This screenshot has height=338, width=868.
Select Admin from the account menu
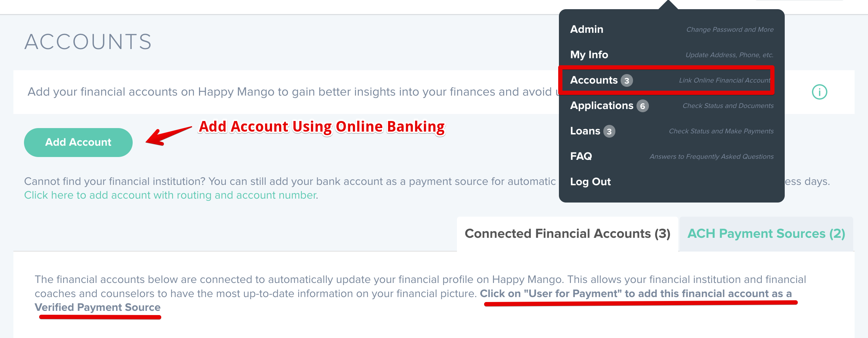[x=586, y=29]
